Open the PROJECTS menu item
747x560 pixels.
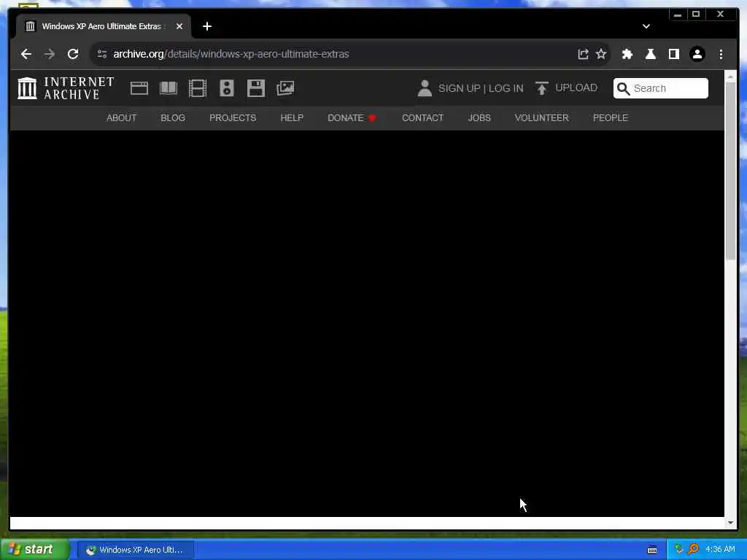click(x=233, y=117)
